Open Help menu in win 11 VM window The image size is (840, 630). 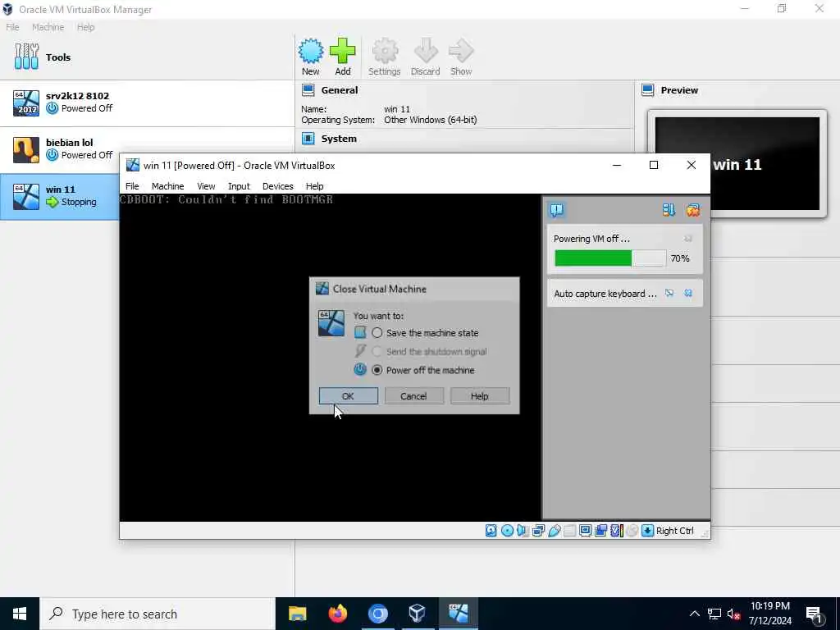click(x=314, y=186)
